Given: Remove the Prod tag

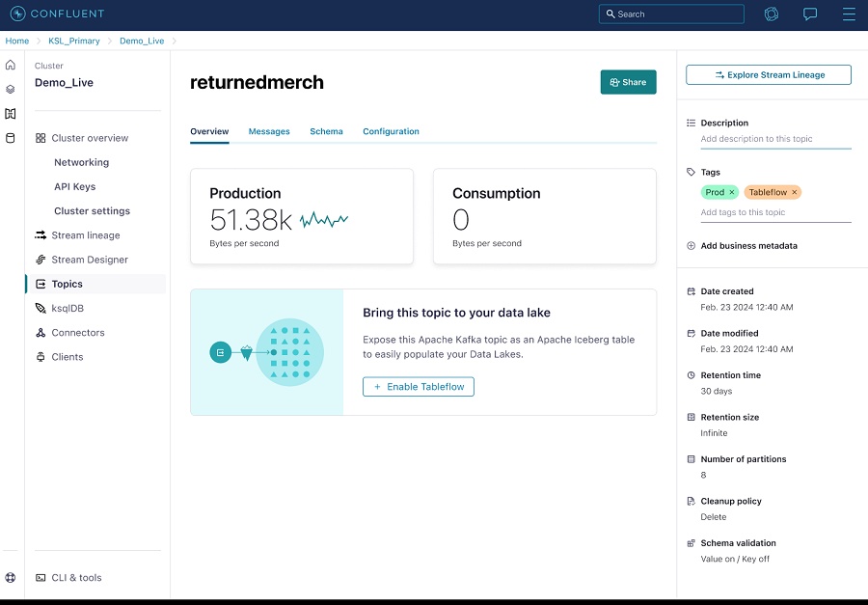Looking at the screenshot, I should coord(732,192).
